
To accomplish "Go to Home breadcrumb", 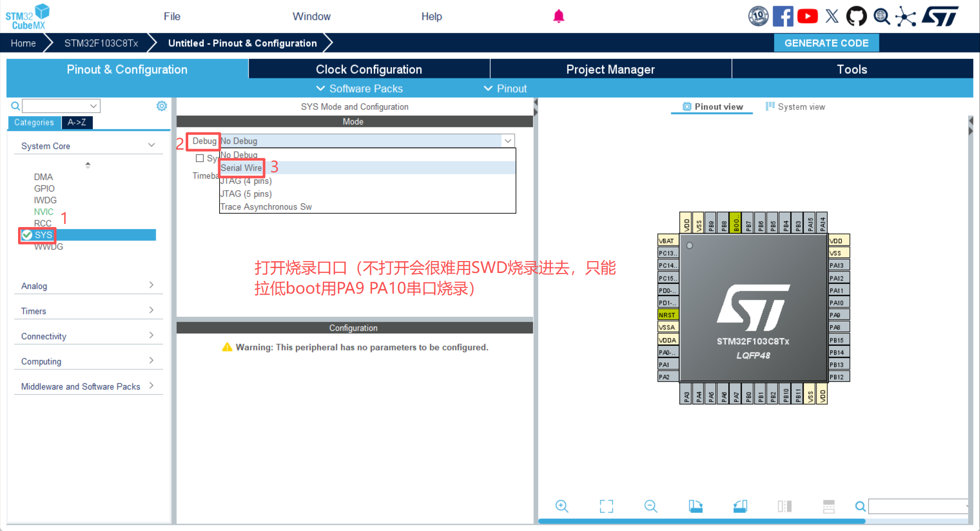I will 23,43.
